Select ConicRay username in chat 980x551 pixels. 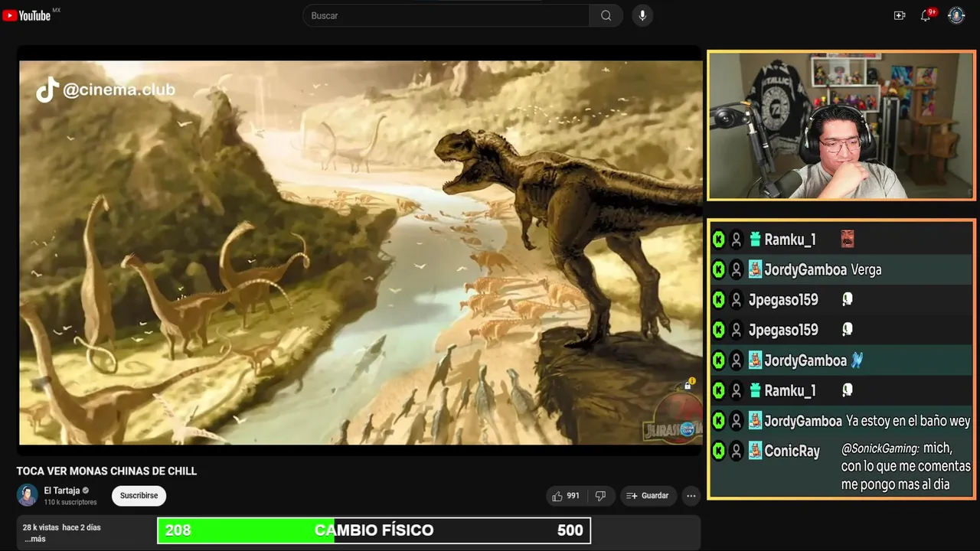792,451
